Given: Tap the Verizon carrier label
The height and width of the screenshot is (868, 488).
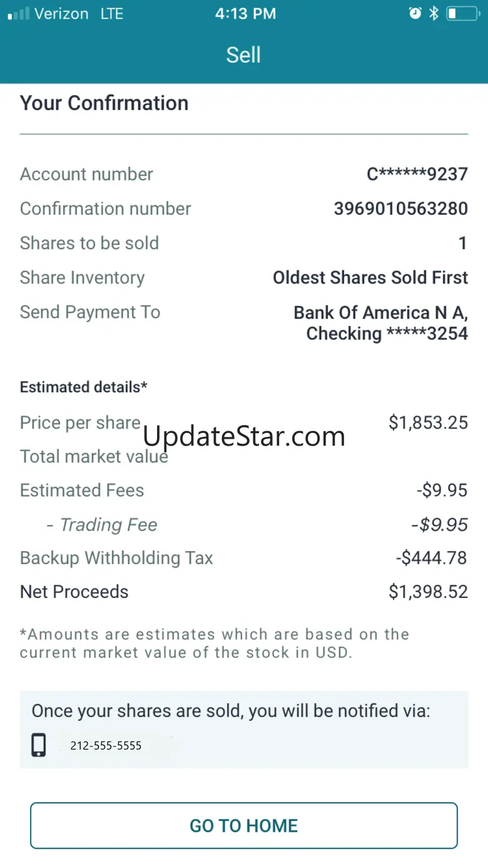Looking at the screenshot, I should (x=61, y=14).
